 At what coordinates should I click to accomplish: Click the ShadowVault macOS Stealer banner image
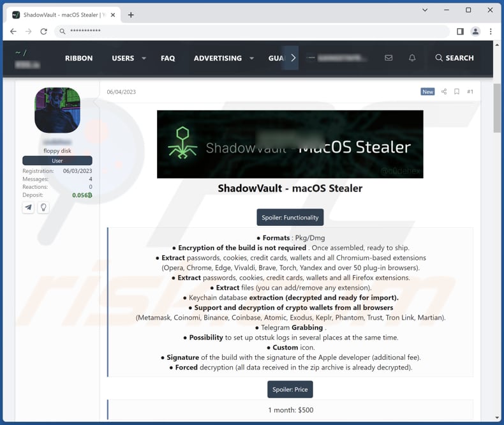[x=290, y=144]
